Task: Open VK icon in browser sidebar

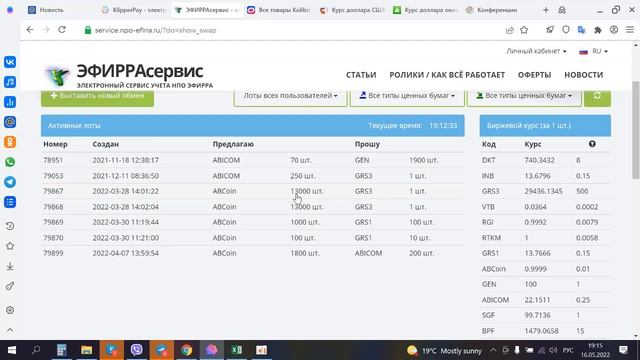Action: coord(10,62)
